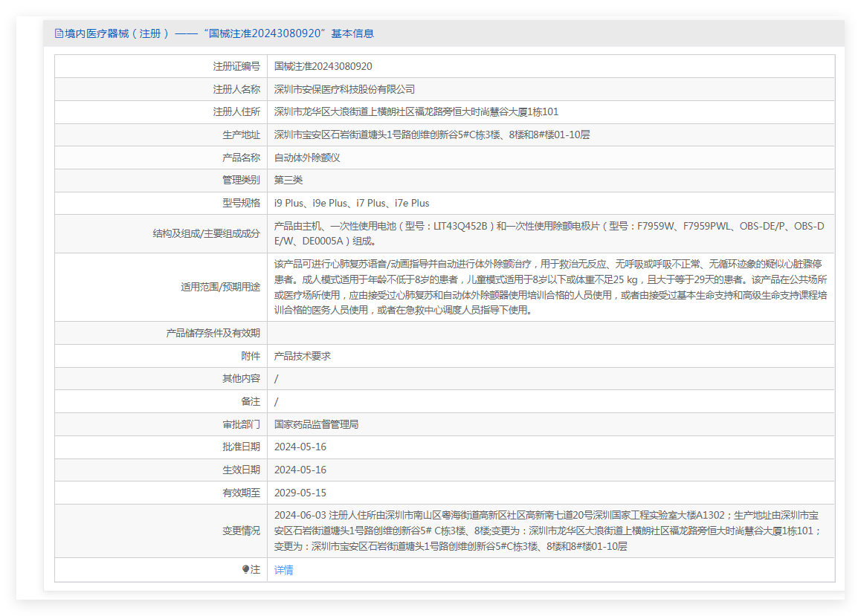Select approval department 国家药品监督管理局
861x616 pixels.
[x=316, y=424]
